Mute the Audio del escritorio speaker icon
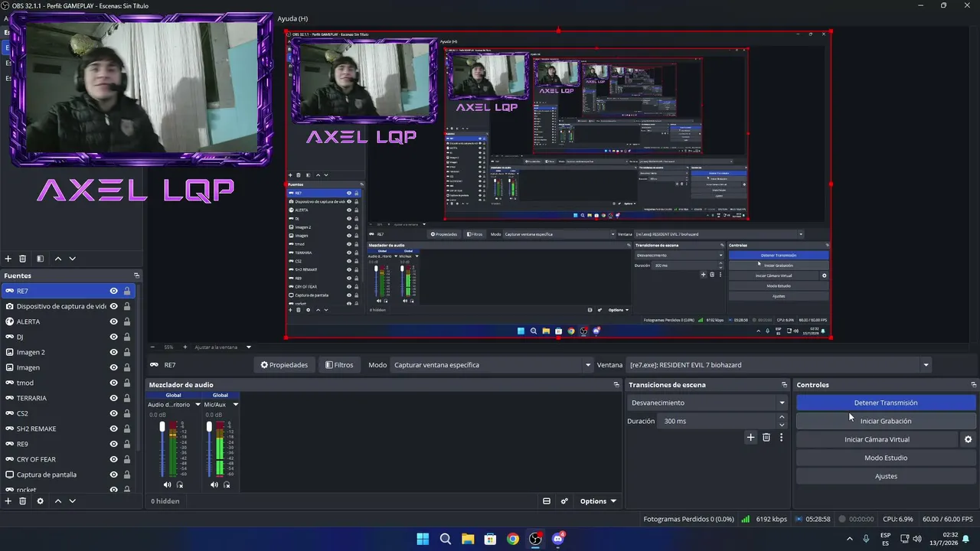The height and width of the screenshot is (551, 980). pos(167,484)
